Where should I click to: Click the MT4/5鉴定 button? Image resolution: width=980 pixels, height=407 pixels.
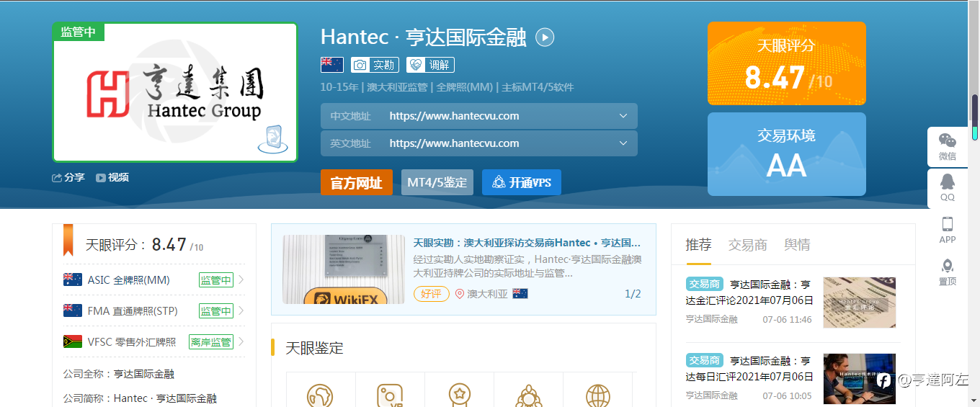[x=437, y=182]
